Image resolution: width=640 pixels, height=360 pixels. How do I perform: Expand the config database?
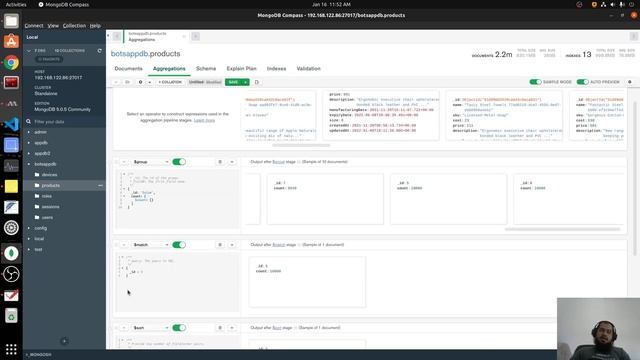click(x=29, y=228)
